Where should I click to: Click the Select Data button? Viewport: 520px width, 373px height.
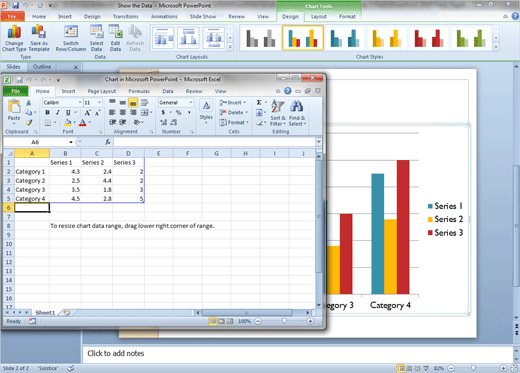[96, 38]
